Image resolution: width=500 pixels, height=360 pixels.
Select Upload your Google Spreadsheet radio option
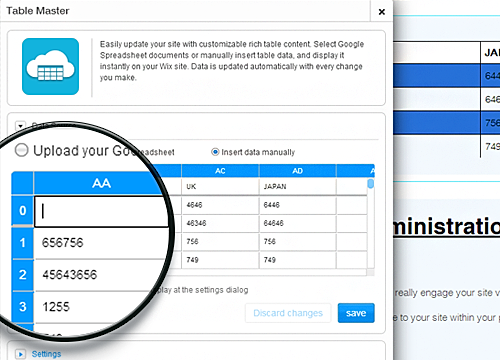(x=22, y=150)
